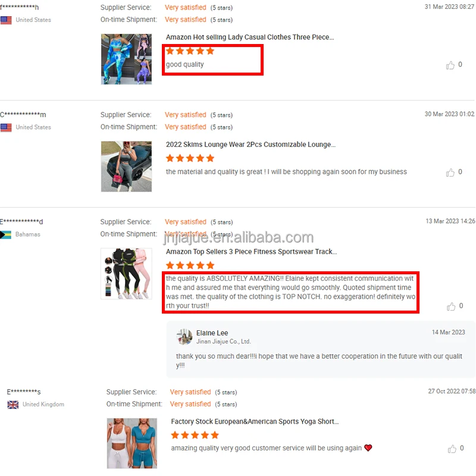This screenshot has width=476, height=476.
Task: Click the United States flag next to reviewer f***h
Action: coord(6,20)
